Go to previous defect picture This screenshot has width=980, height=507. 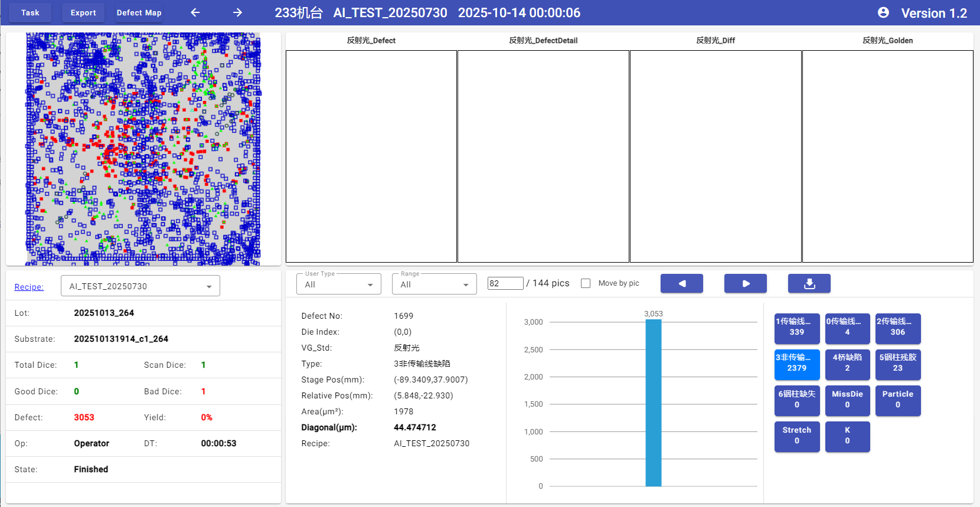pyautogui.click(x=681, y=283)
